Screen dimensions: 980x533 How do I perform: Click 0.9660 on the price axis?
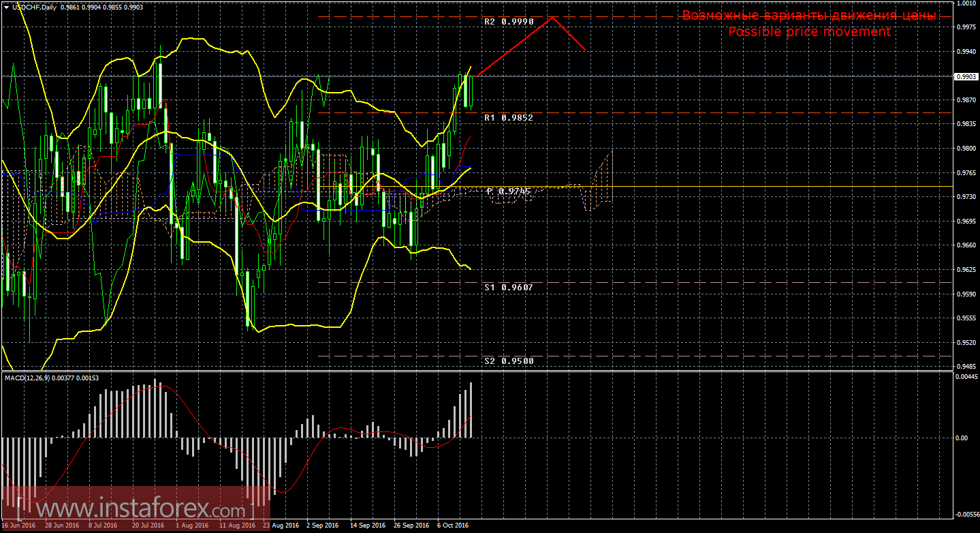click(966, 245)
